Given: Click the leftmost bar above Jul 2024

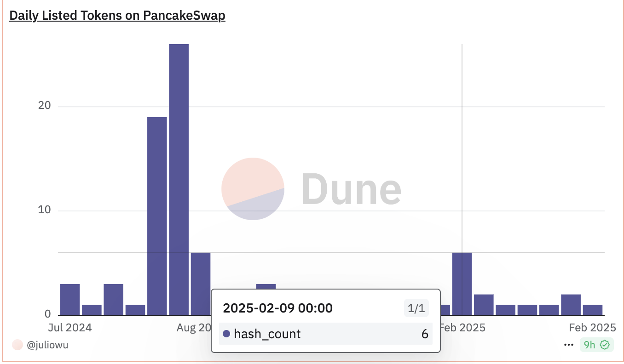Looking at the screenshot, I should 70,299.
